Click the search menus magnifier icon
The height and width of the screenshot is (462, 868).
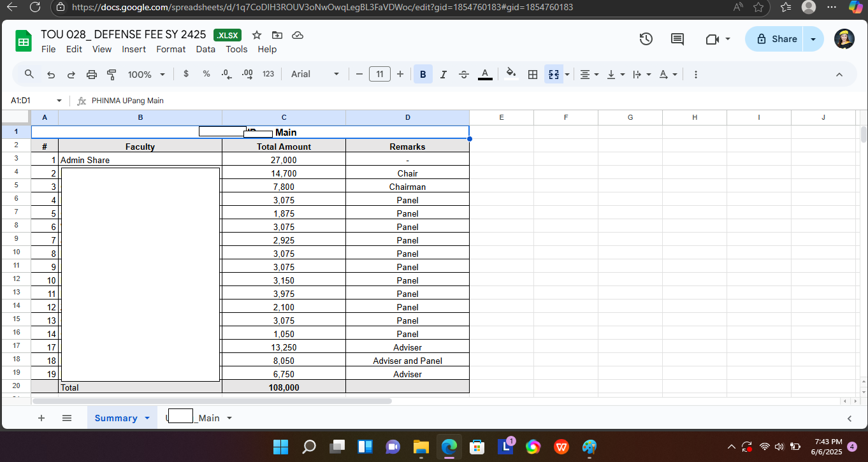point(29,75)
